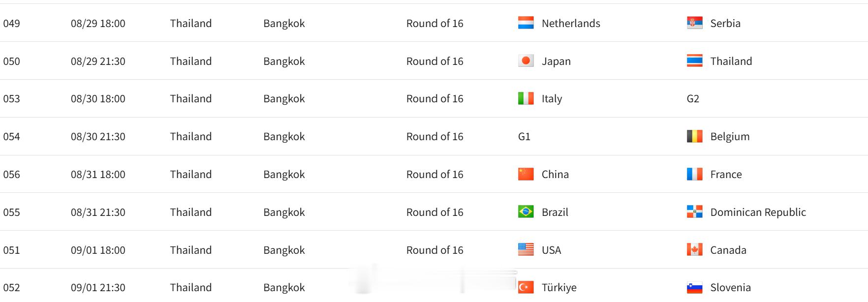868x302 pixels.
Task: Click the China flag icon
Action: pyautogui.click(x=526, y=174)
